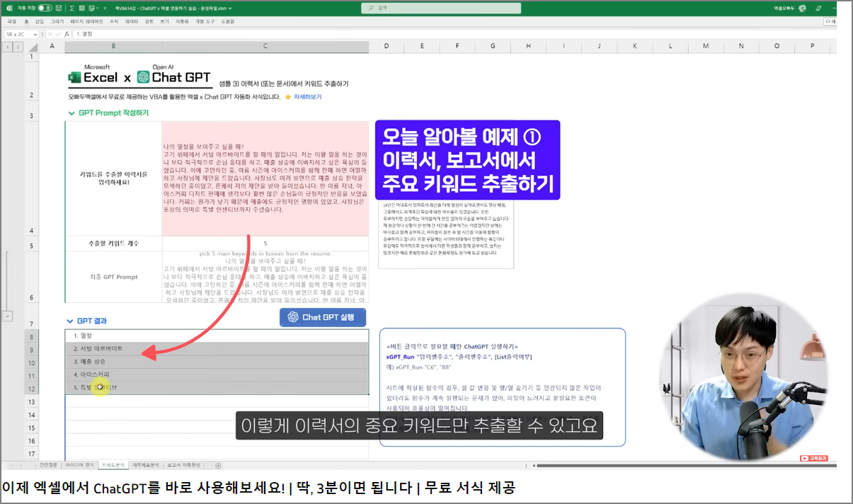Open the 검토 ribbon tab
This screenshot has height=504, width=853.
(149, 21)
